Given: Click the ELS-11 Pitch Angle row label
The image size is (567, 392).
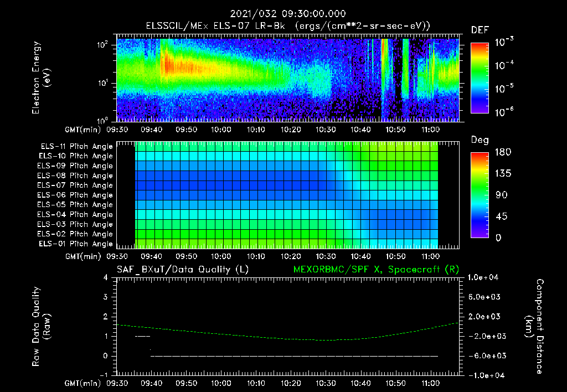Looking at the screenshot, I should (76, 147).
